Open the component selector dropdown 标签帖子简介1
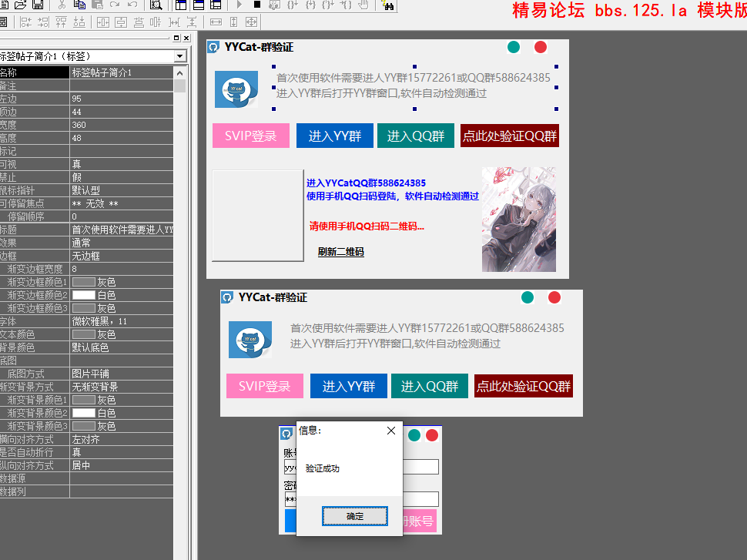 click(180, 56)
